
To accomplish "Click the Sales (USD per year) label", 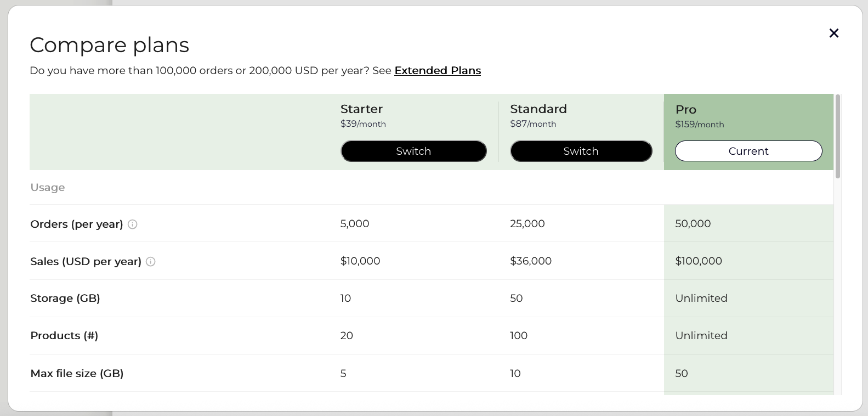I will pos(86,262).
